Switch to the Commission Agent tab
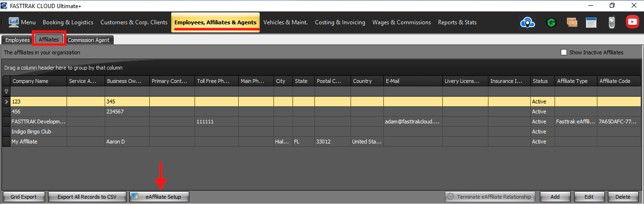 pos(88,40)
